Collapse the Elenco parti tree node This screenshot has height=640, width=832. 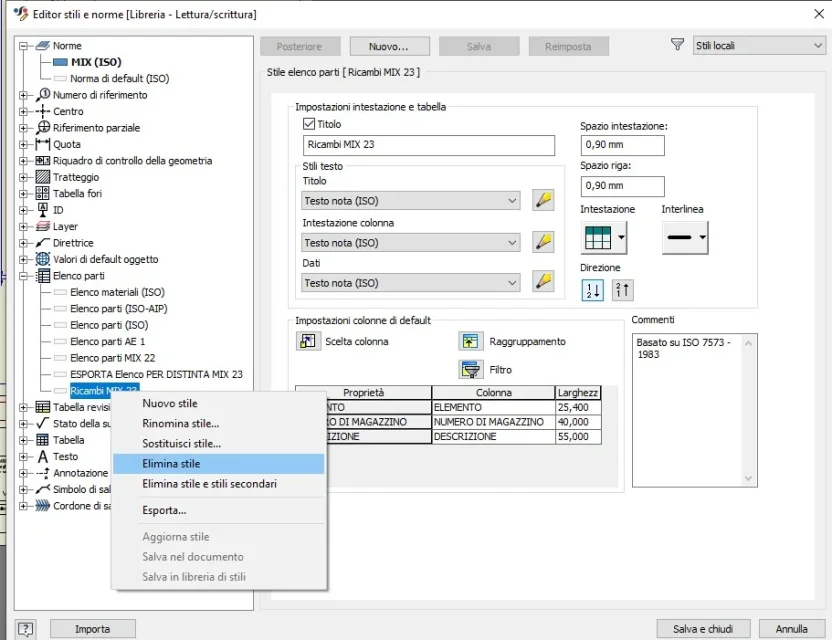(23, 276)
